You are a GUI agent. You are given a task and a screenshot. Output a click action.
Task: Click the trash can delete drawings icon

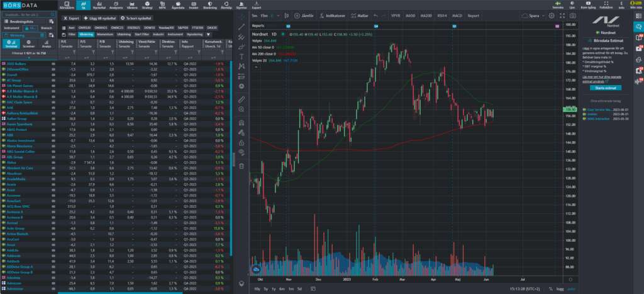[x=241, y=166]
